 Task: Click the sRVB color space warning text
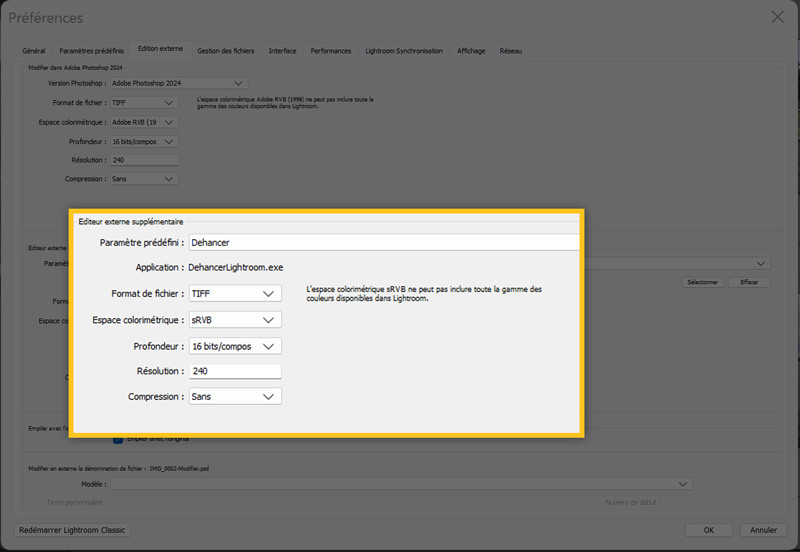coord(424,293)
